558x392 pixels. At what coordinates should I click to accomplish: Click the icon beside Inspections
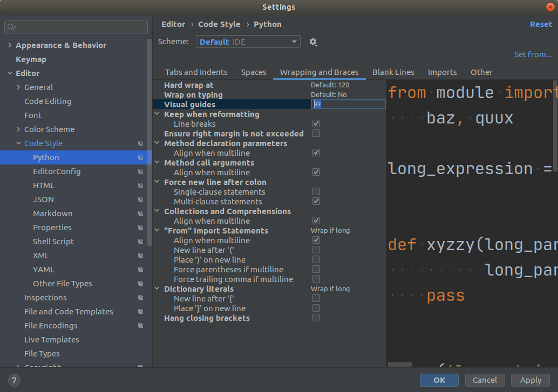(x=140, y=297)
